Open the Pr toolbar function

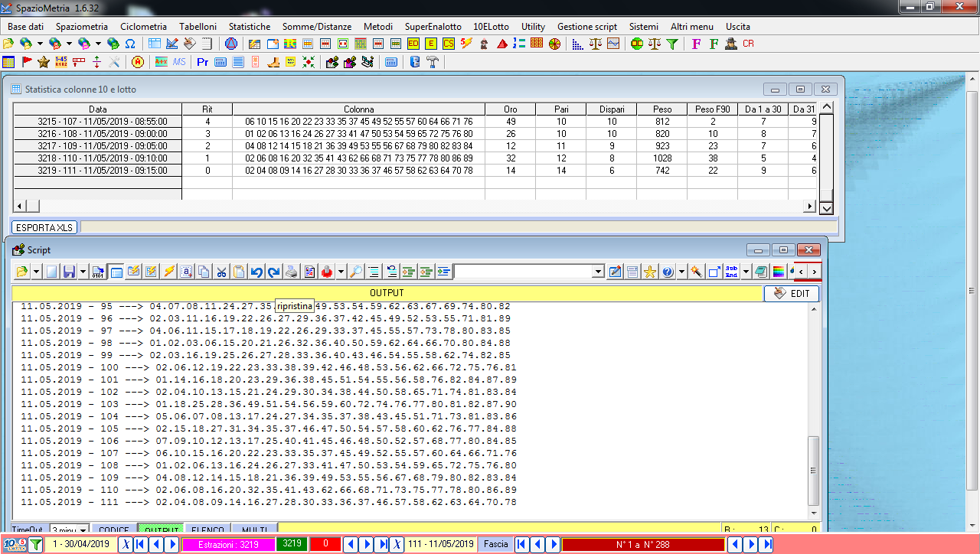pos(203,62)
